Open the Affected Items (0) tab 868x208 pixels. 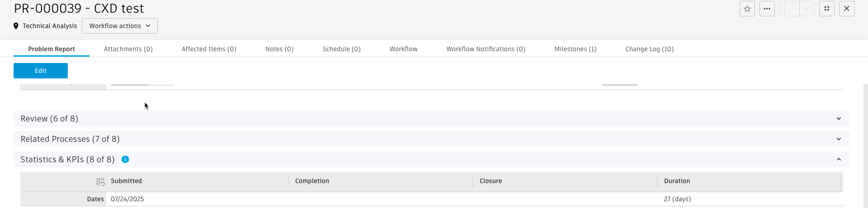(209, 49)
